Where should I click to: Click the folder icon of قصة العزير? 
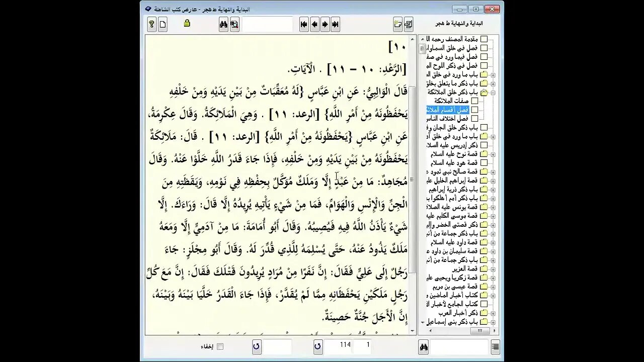(484, 268)
